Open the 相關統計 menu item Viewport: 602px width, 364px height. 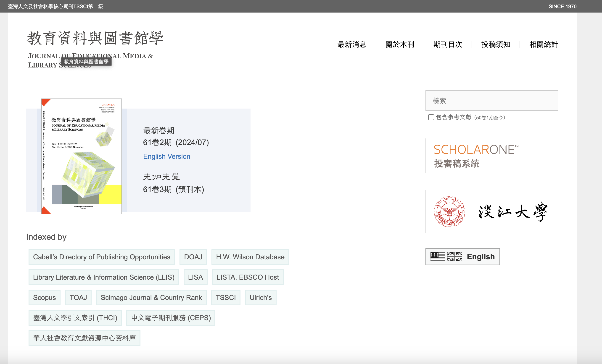[543, 44]
